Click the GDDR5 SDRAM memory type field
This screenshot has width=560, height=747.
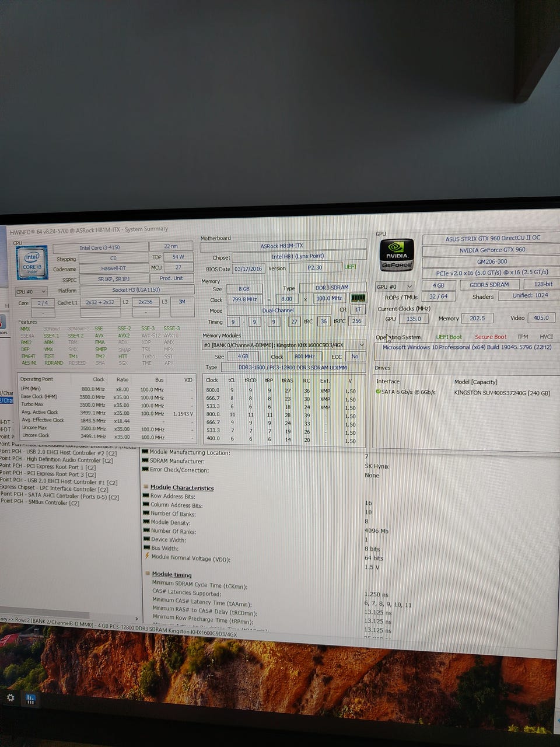(489, 285)
